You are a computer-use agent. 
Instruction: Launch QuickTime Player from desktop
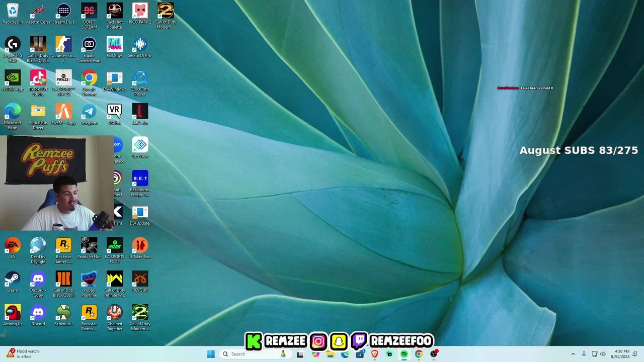coord(140,83)
